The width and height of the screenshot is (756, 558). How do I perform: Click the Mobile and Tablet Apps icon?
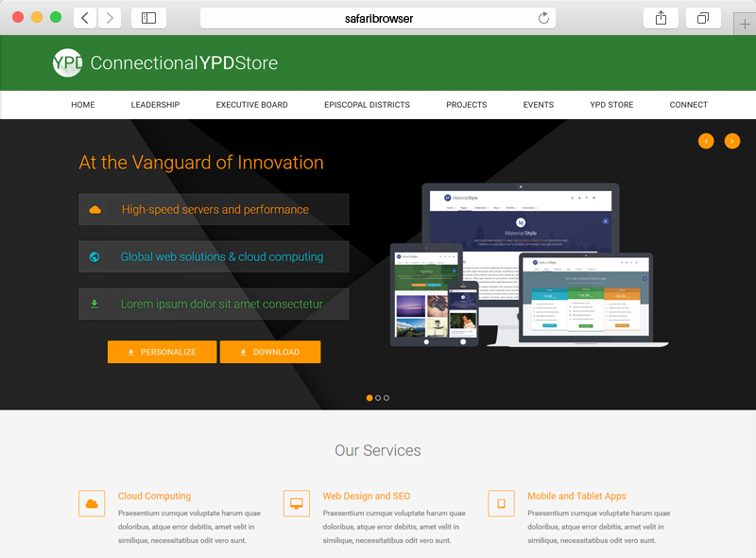pos(501,503)
